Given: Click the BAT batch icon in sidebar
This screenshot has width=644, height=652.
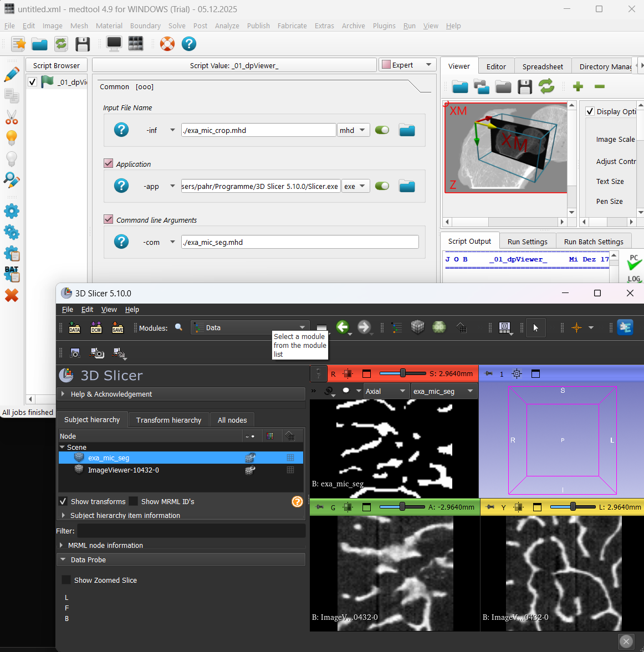Looking at the screenshot, I should click(x=12, y=274).
